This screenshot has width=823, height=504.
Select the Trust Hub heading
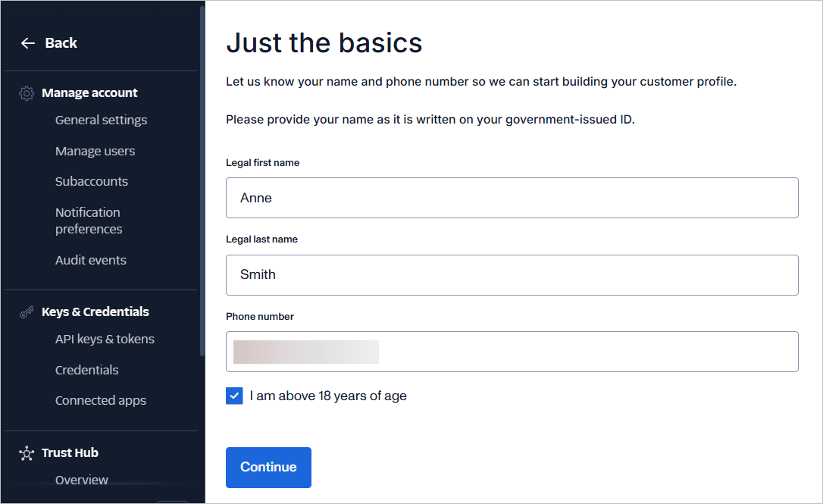tap(70, 452)
